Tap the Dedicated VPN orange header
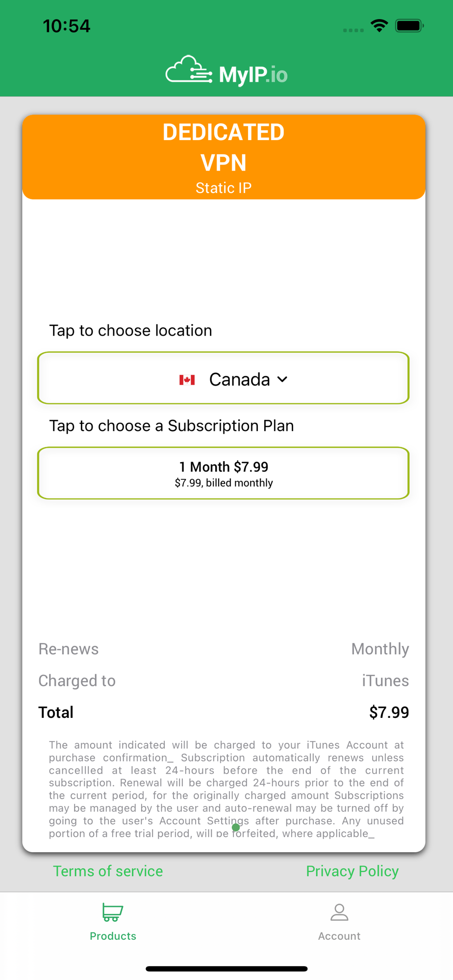The width and height of the screenshot is (453, 980). [x=224, y=157]
